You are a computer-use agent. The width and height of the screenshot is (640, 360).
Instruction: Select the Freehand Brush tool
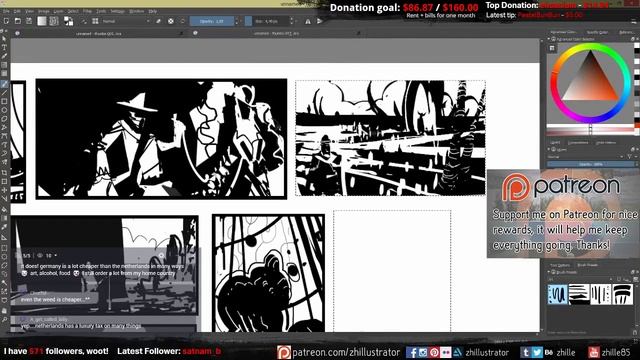[4, 84]
